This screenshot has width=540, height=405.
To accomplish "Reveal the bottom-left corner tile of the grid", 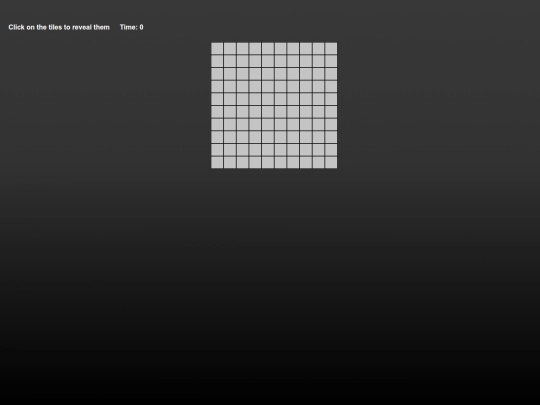I will point(217,162).
